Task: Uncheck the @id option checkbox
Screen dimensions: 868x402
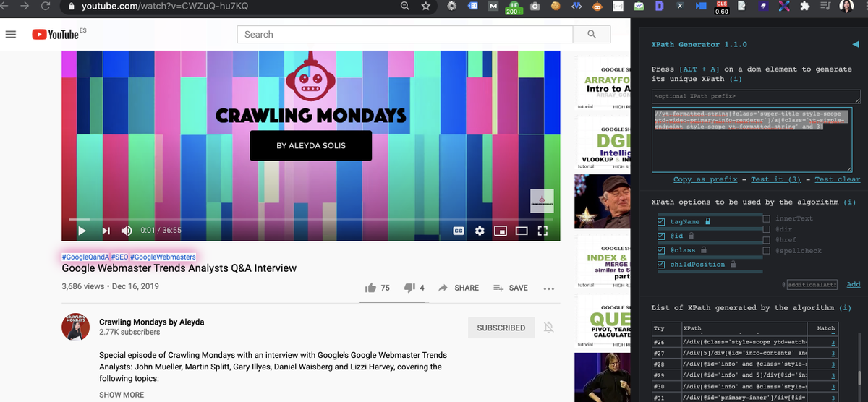Action: 661,236
